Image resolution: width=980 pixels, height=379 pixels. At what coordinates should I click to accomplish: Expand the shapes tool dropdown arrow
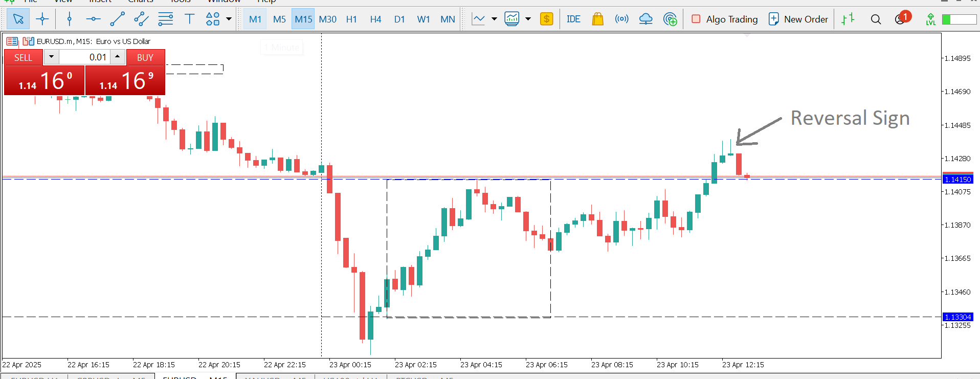(229, 19)
